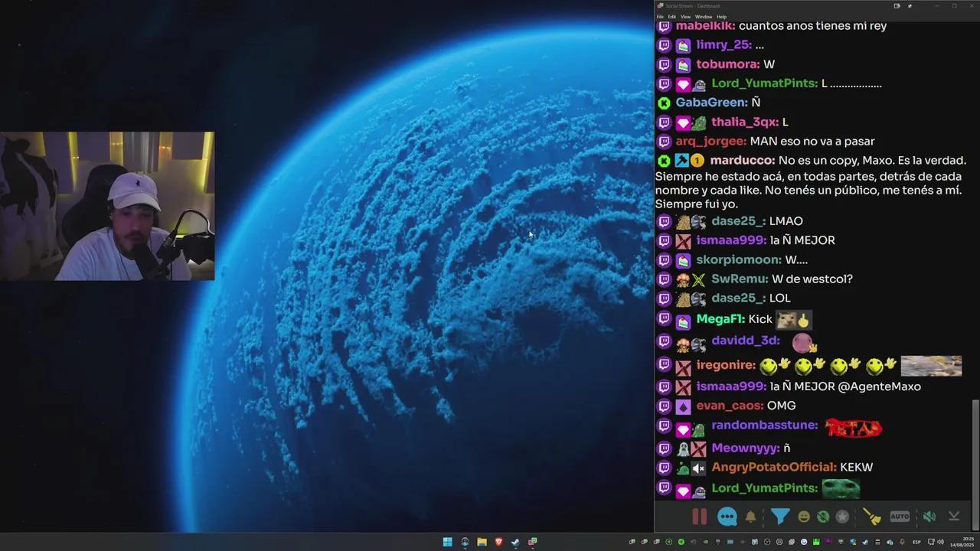This screenshot has width=980, height=551.
Task: Click the heart badge beside randombasstune
Action: [683, 429]
